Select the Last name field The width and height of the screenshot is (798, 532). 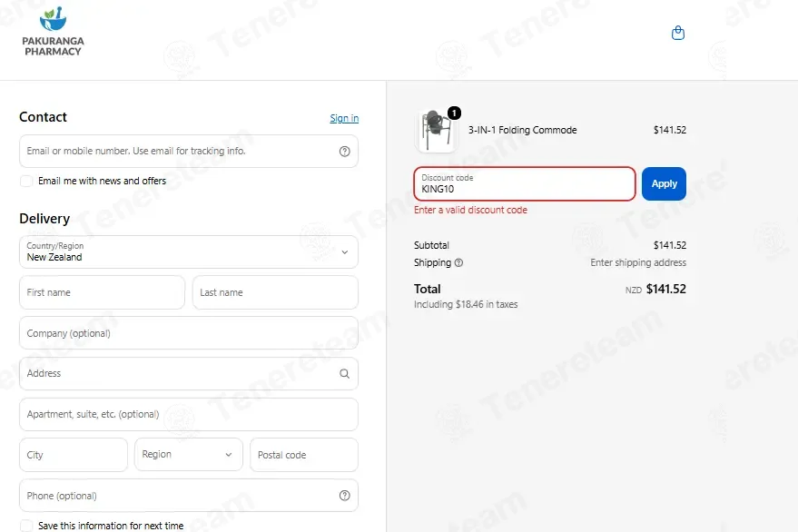click(275, 292)
